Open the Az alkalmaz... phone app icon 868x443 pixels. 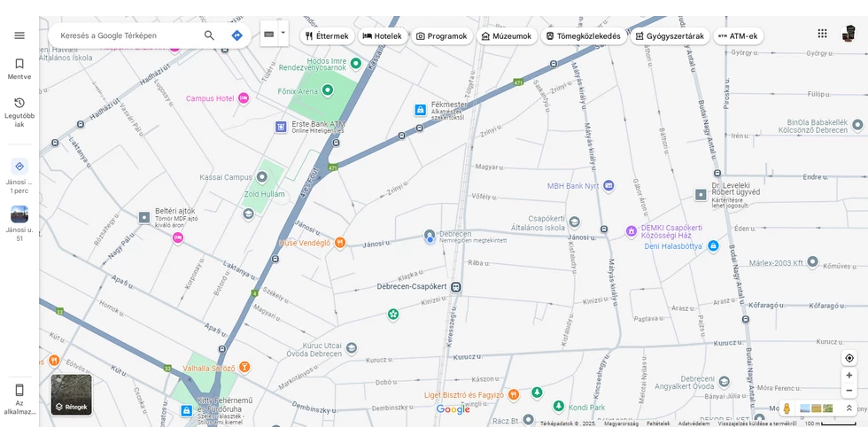coord(19,399)
